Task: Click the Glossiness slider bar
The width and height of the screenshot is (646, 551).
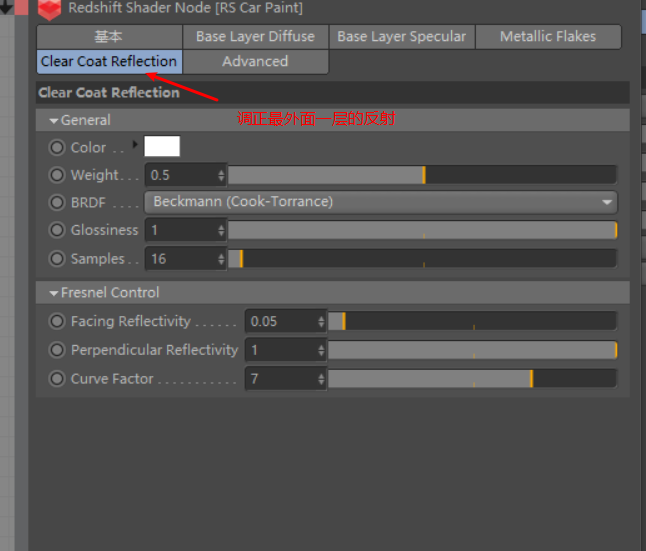Action: 422,230
